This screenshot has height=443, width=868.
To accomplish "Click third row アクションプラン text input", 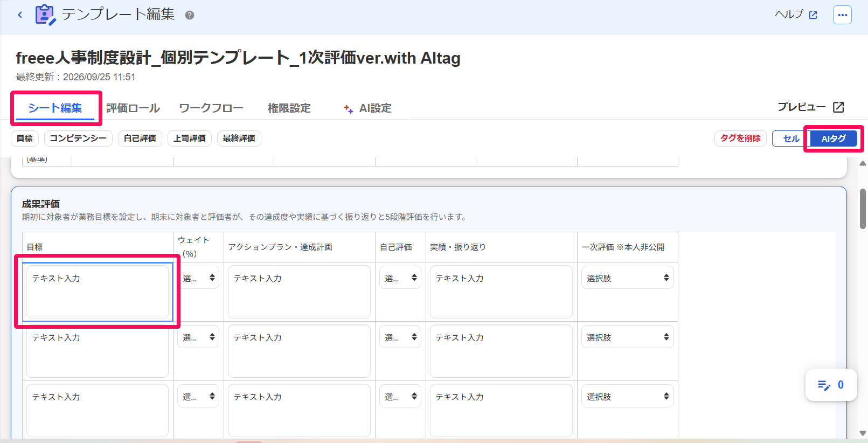I will 299,410.
